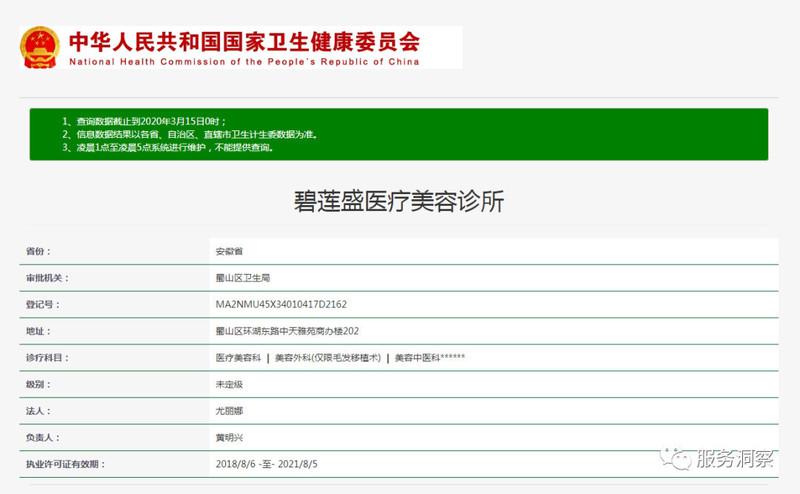Click the first notice line about 2020年3月15日
This screenshot has height=494, width=800.
pos(151,121)
